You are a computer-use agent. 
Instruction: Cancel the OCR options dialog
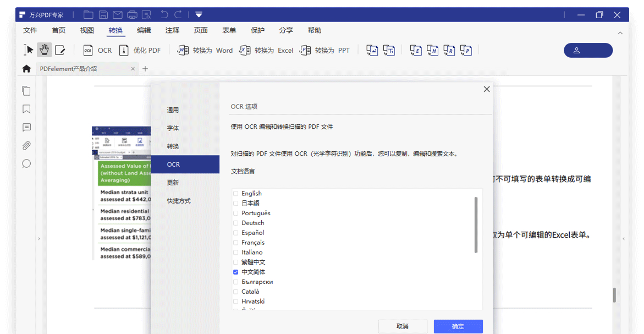[403, 326]
